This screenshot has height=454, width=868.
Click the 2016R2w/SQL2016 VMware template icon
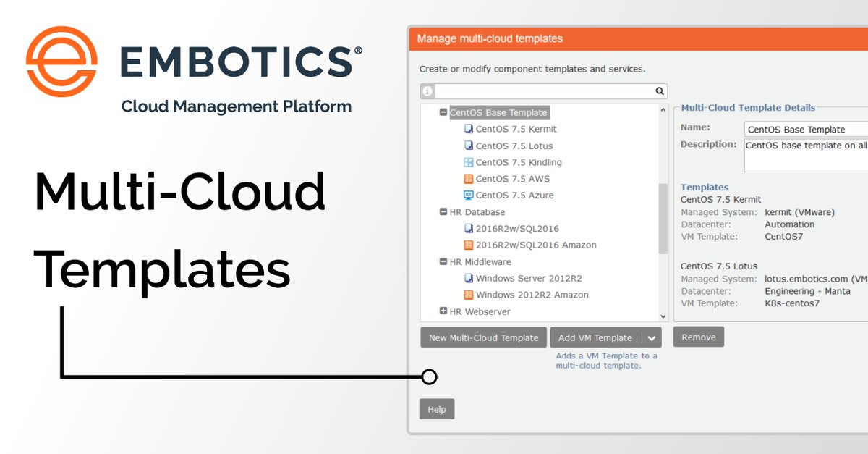(468, 229)
